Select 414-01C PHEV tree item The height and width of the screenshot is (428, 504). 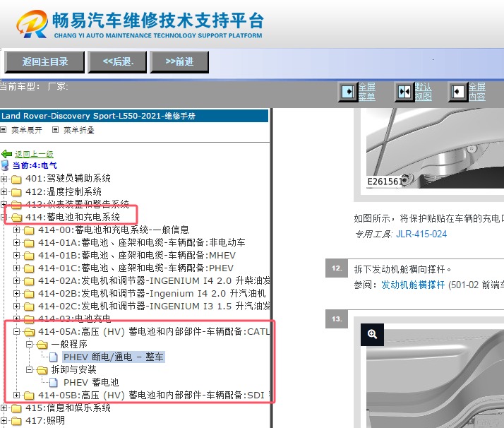click(136, 268)
